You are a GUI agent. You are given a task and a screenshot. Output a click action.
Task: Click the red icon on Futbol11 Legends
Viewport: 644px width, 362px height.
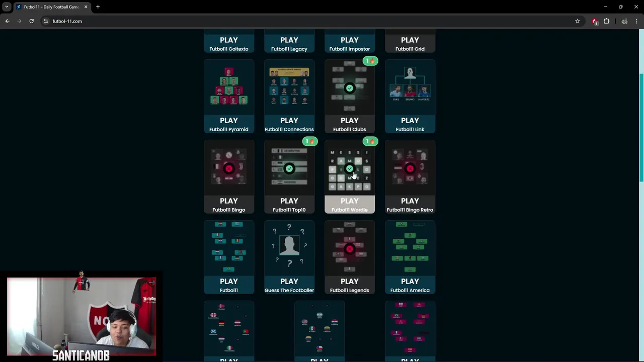[x=350, y=249]
